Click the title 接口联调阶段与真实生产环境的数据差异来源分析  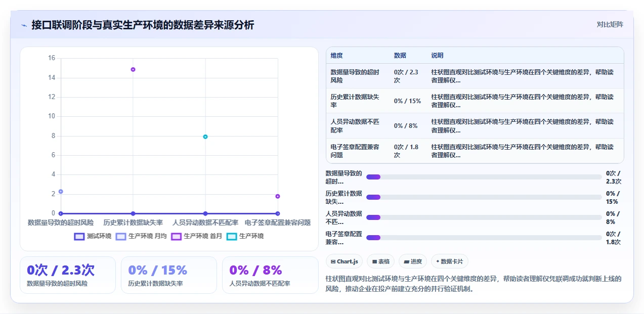[143, 25]
